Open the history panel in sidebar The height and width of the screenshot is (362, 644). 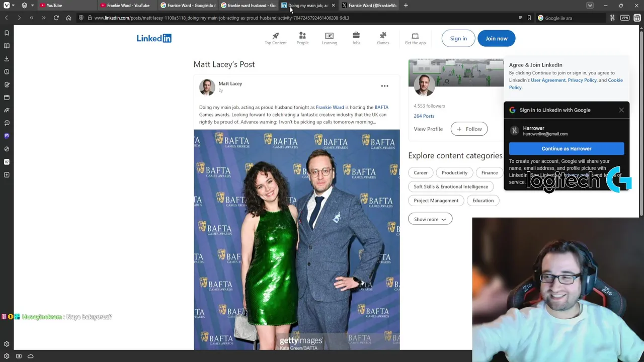(7, 71)
